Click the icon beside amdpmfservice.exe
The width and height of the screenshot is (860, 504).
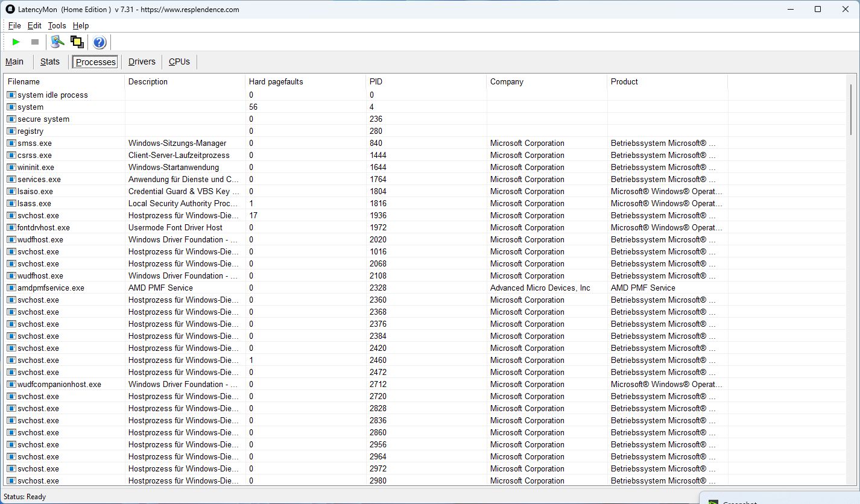coord(11,288)
